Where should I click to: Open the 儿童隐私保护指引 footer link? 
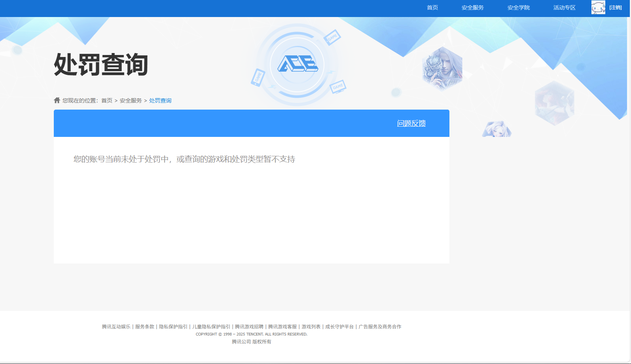click(x=211, y=327)
